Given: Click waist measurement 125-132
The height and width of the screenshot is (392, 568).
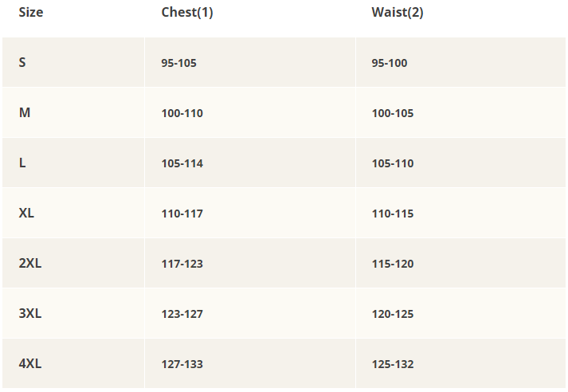Looking at the screenshot, I should [393, 364].
